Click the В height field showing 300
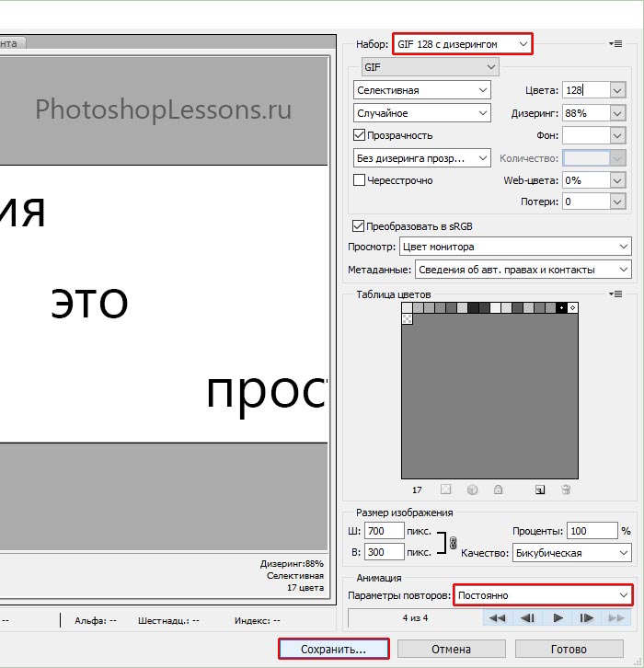 pyautogui.click(x=385, y=552)
